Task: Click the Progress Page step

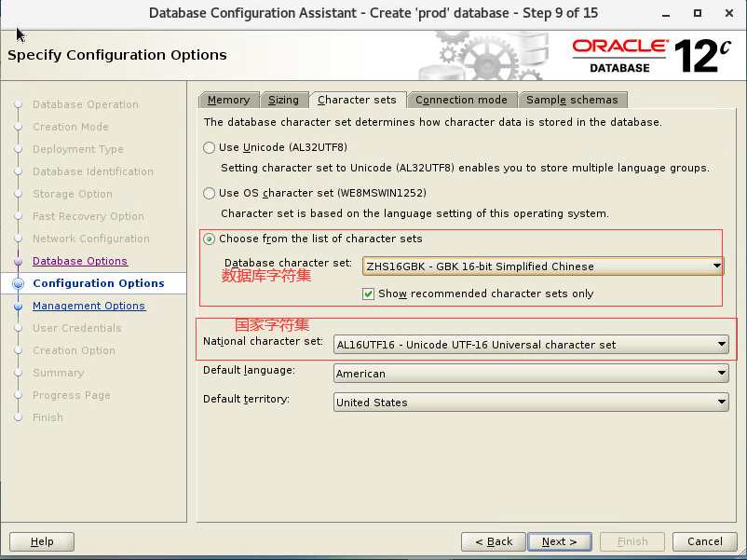Action: [x=72, y=396]
